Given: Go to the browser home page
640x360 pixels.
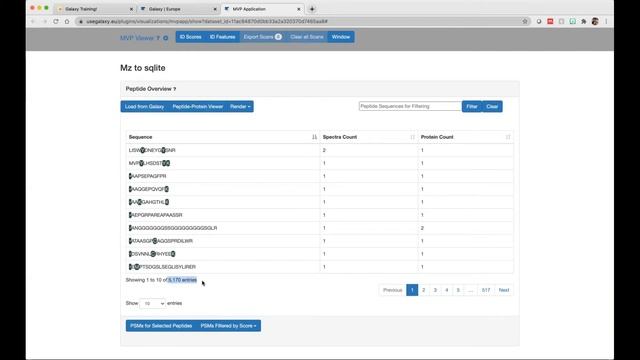Looking at the screenshot, I should 67,21.
